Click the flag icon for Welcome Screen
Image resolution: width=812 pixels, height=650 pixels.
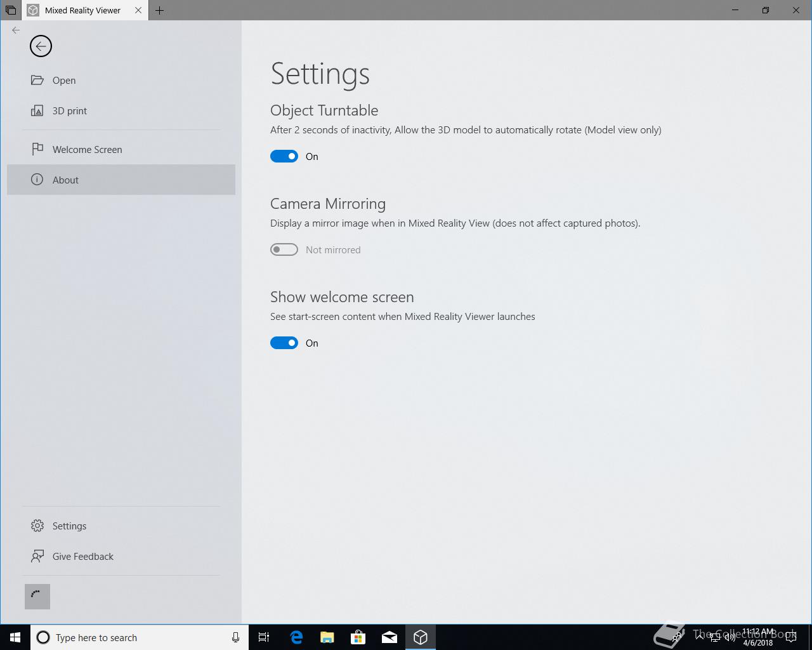(x=37, y=149)
